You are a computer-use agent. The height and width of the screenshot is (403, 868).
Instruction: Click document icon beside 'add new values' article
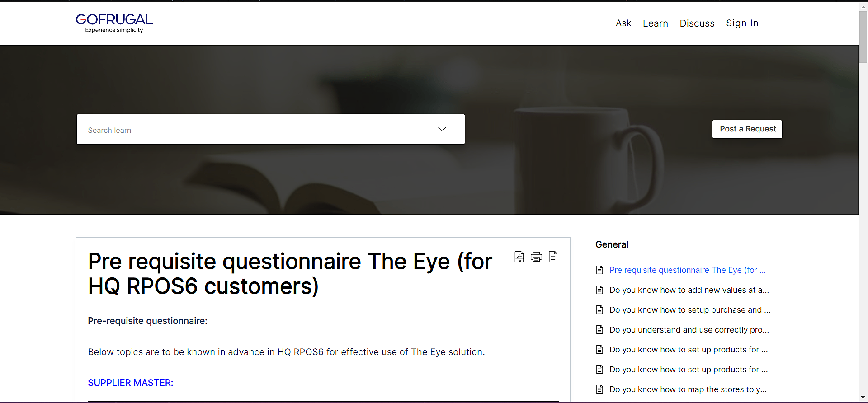pos(600,290)
